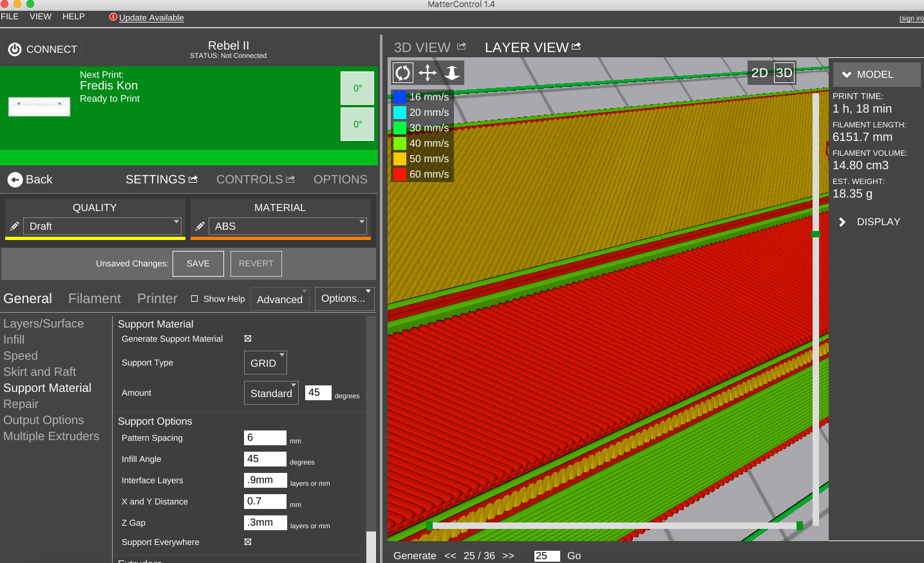
Task: Select the rotate view tool icon
Action: click(x=403, y=73)
